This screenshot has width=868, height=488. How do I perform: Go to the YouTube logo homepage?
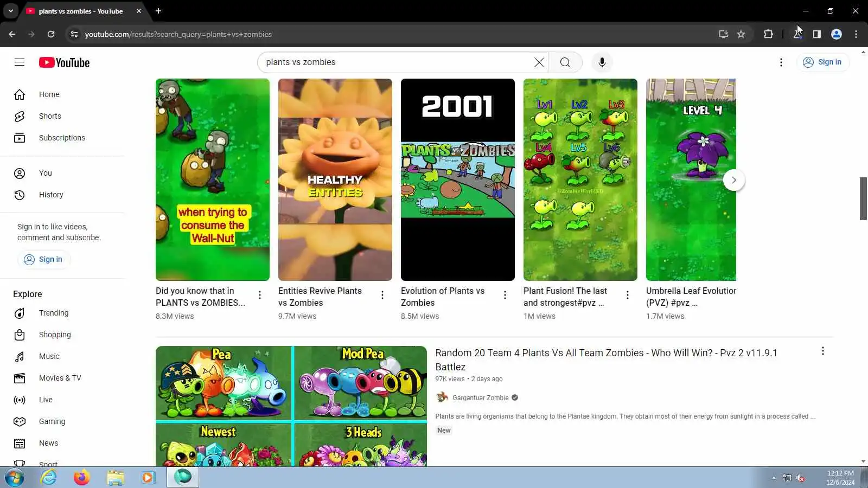point(64,62)
